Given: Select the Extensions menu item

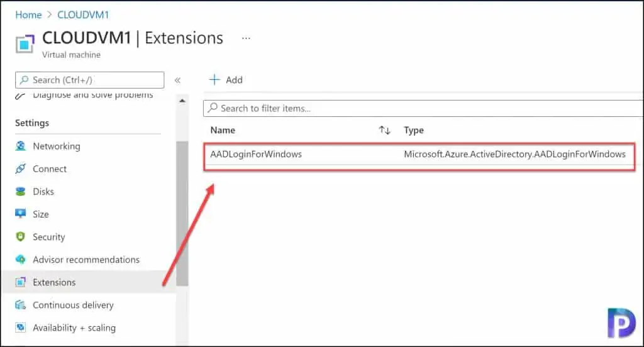Looking at the screenshot, I should point(89,282).
